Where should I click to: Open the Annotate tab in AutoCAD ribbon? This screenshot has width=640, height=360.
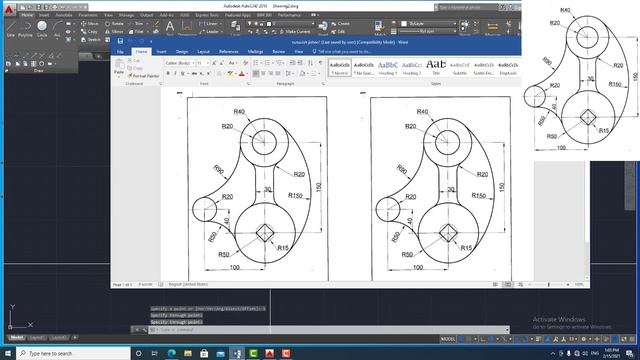click(64, 15)
